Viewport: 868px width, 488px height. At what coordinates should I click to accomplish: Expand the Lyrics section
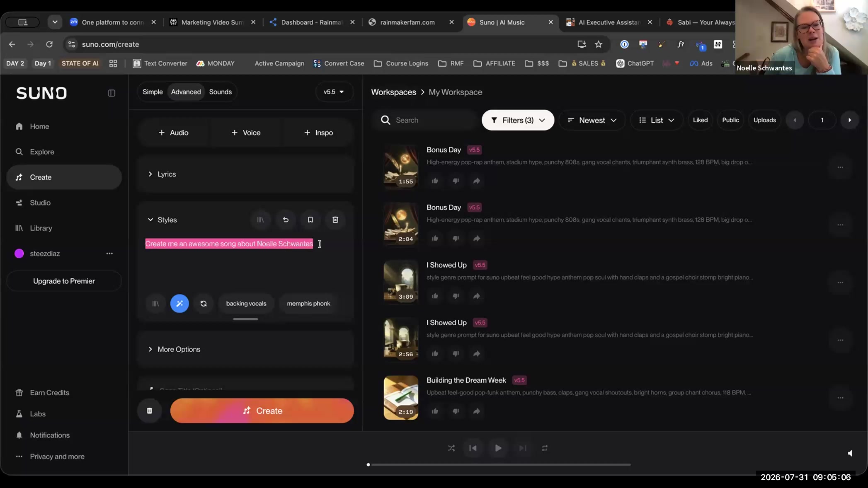click(245, 174)
